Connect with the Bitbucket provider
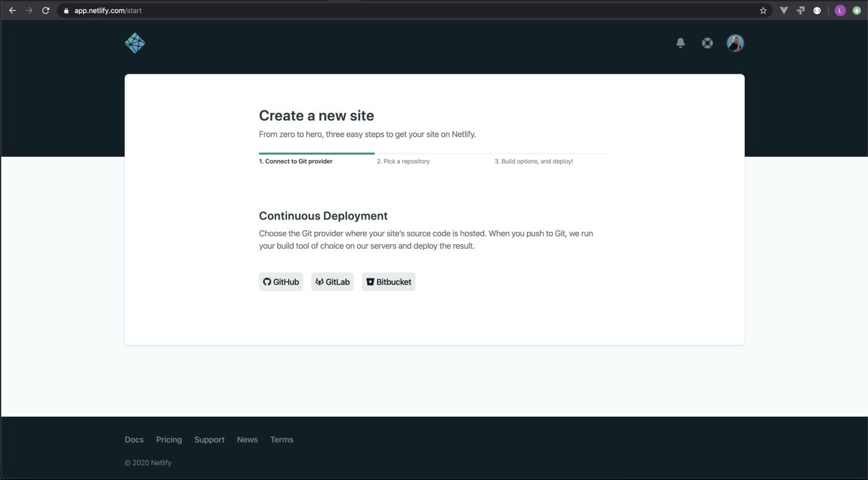The image size is (868, 480). click(389, 282)
